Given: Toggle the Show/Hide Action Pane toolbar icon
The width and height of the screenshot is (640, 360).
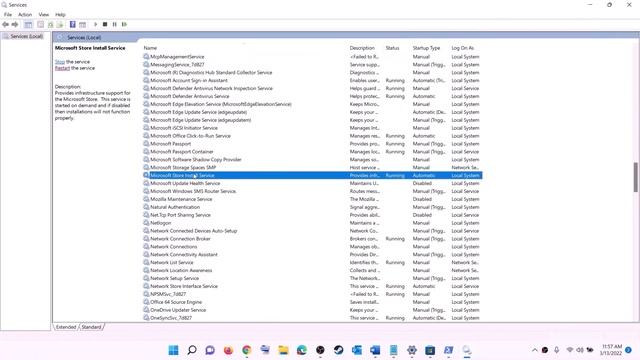Looking at the screenshot, I should [82, 24].
